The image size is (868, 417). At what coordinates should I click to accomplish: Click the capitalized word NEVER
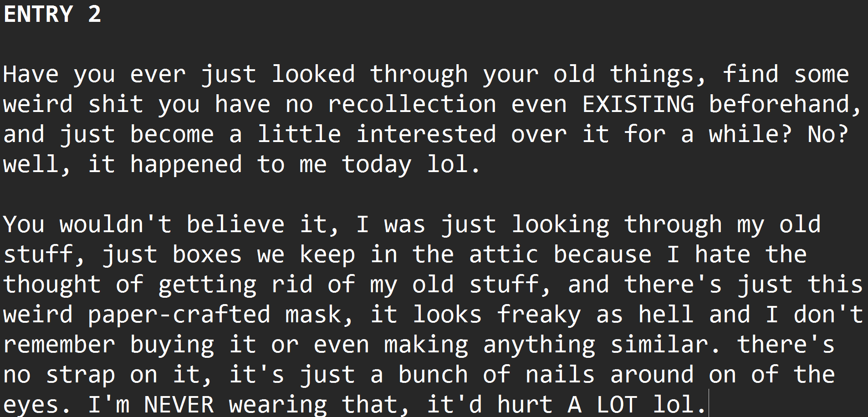[179, 405]
